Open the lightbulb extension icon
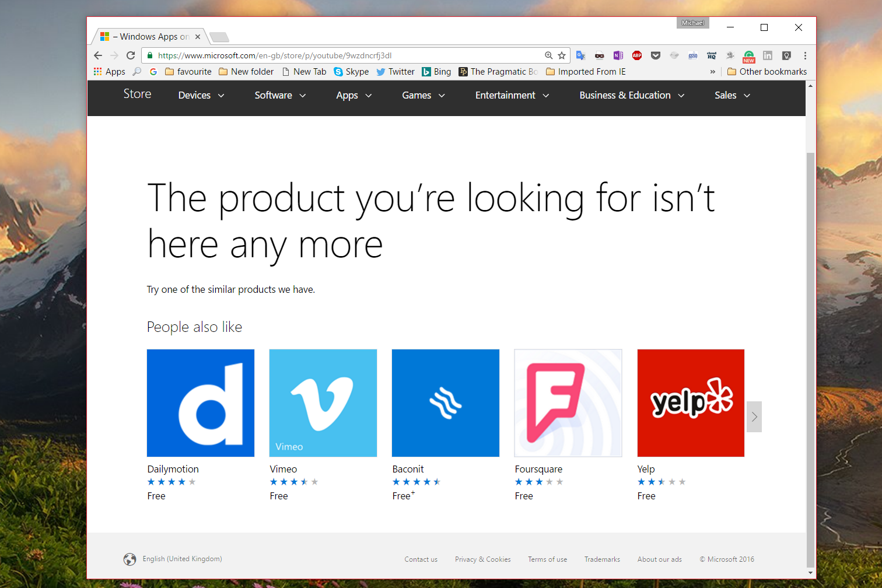882x588 pixels. (x=786, y=55)
